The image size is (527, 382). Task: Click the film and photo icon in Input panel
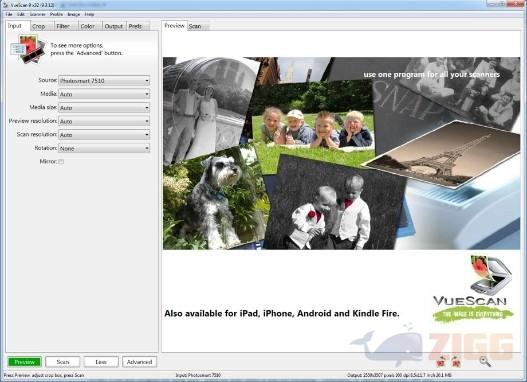point(27,49)
